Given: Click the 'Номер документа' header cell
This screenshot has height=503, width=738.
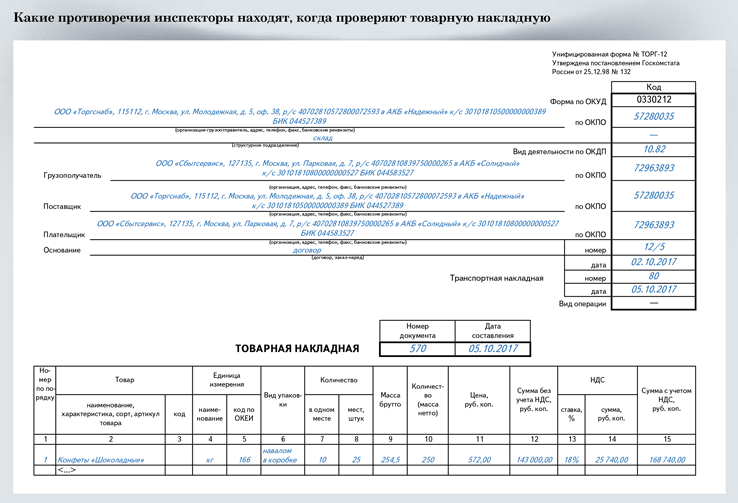Looking at the screenshot, I should click(417, 331).
